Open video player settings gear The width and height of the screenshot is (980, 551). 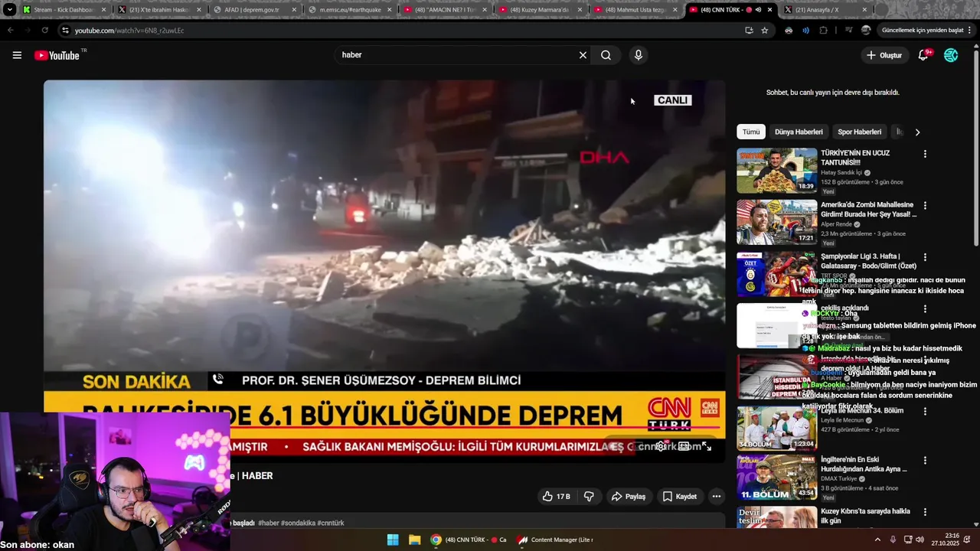tap(660, 446)
